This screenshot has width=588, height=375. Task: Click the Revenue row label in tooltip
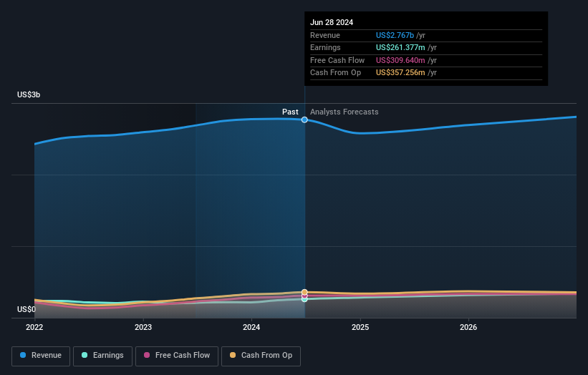[x=325, y=35]
